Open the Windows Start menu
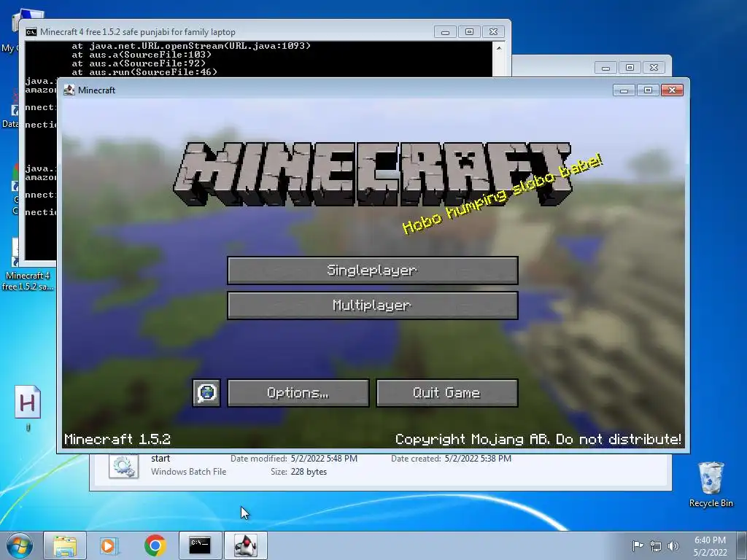 click(20, 545)
